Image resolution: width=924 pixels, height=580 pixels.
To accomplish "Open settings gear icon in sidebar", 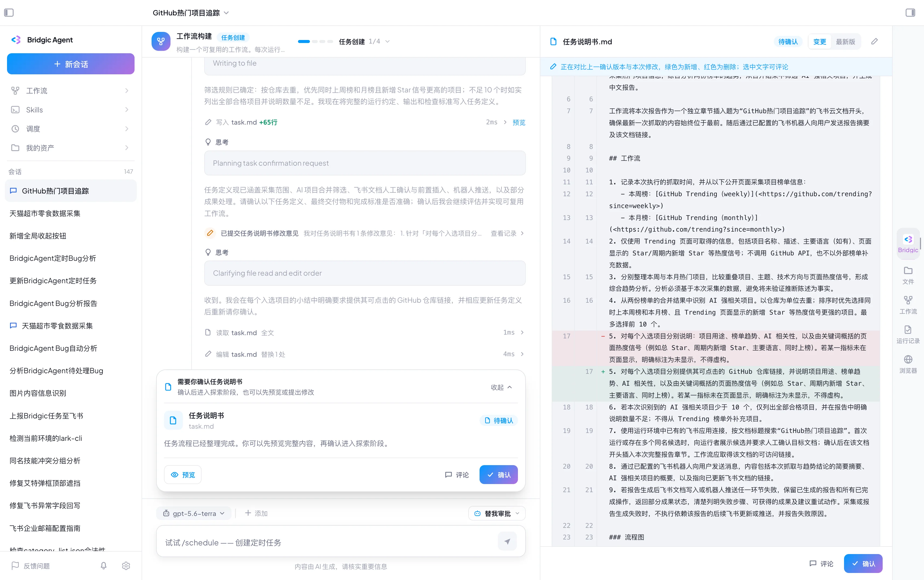I will tap(126, 565).
